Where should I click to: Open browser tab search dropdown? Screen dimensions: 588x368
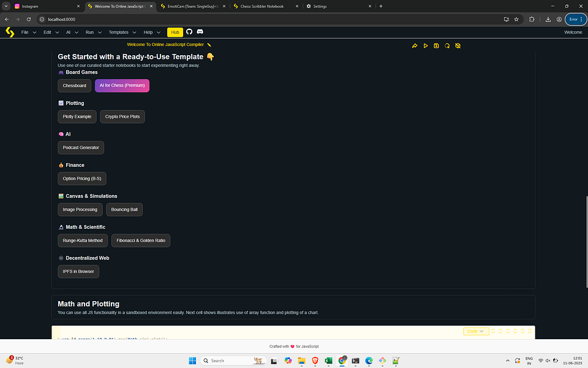[x=6, y=6]
